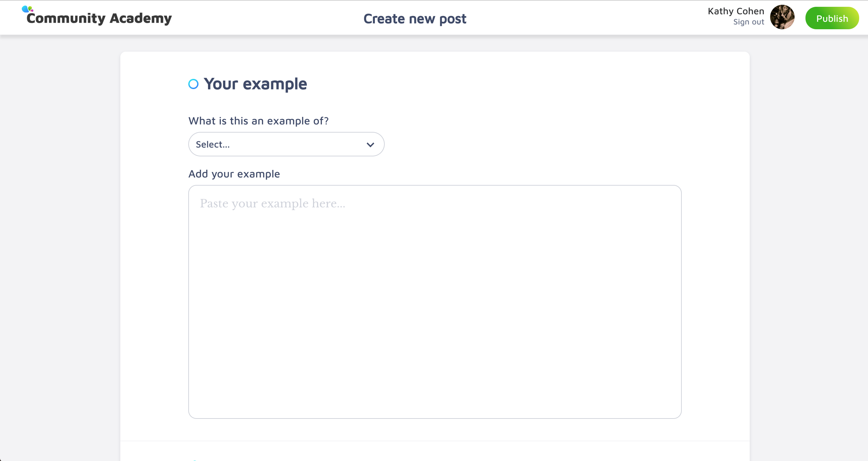The height and width of the screenshot is (461, 868).
Task: Click the divider line below the example section
Action: (x=435, y=441)
